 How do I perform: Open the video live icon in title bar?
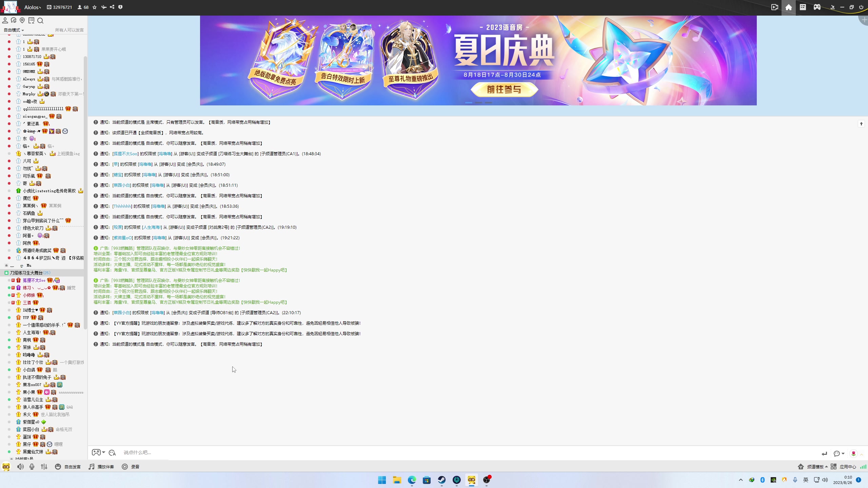coord(775,7)
